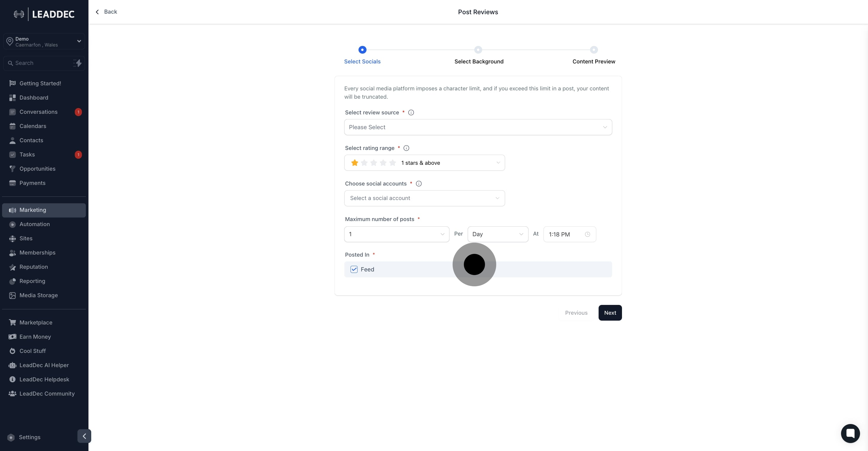The height and width of the screenshot is (451, 868).
Task: Click the Calendars icon in sidebar
Action: click(12, 126)
